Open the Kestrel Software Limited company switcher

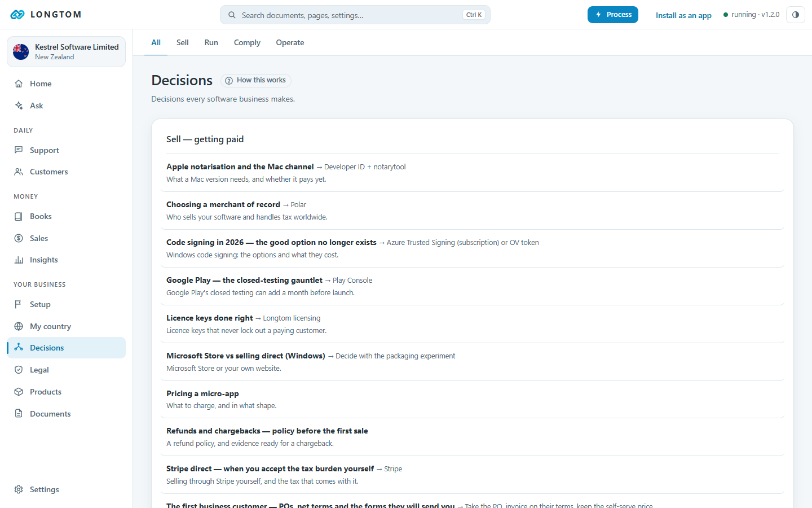(x=66, y=52)
